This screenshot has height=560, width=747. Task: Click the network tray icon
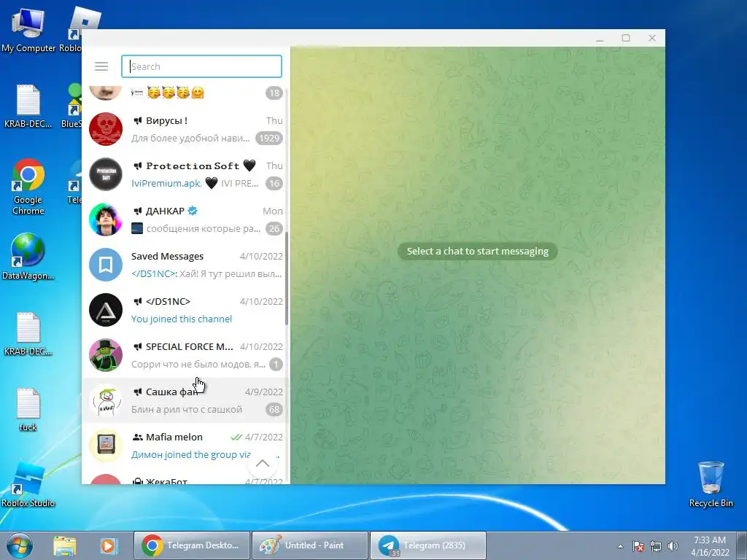pyautogui.click(x=656, y=546)
